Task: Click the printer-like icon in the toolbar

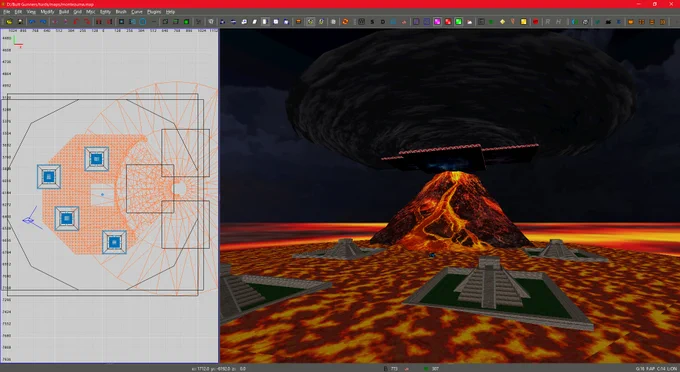Action: click(585, 21)
